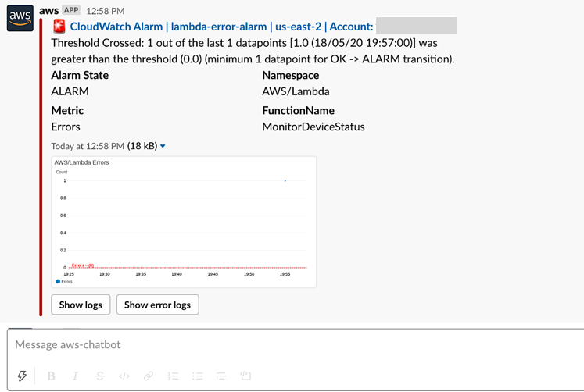The height and width of the screenshot is (392, 584).
Task: Click the FunctionName field heading
Action: (x=299, y=110)
